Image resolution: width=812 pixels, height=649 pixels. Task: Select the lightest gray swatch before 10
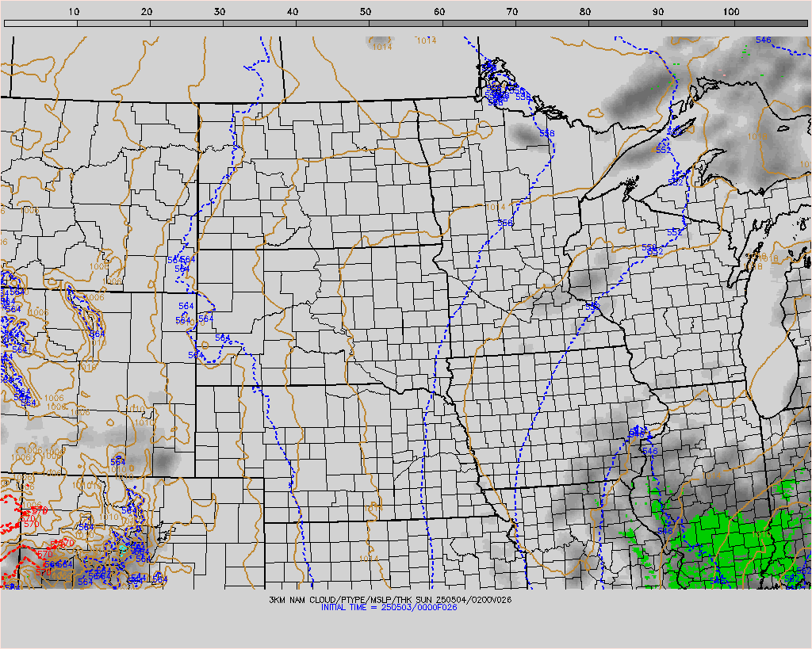point(41,23)
